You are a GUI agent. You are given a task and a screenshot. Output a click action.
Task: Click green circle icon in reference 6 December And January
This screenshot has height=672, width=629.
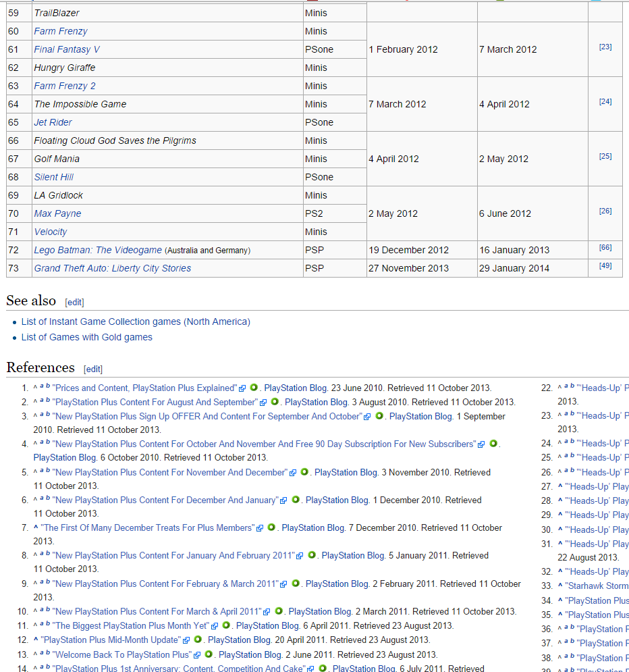(296, 500)
